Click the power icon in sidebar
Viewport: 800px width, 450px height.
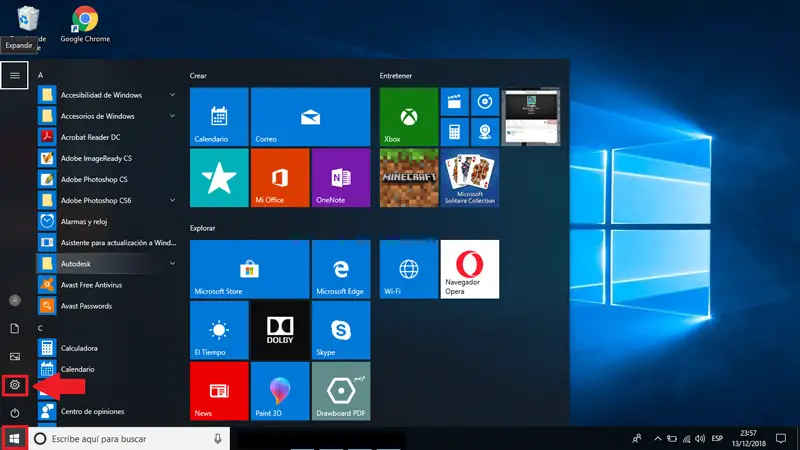[15, 413]
